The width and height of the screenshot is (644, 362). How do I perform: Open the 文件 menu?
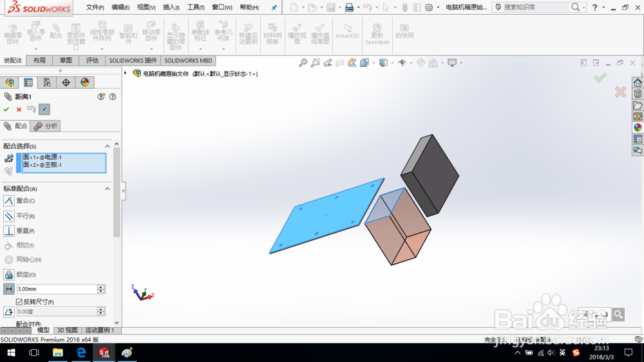[95, 7]
